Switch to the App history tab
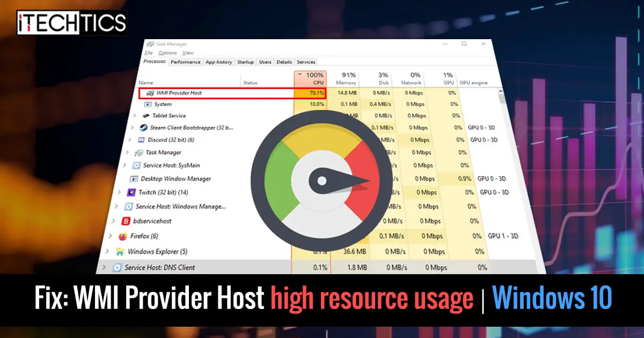The image size is (644, 338). click(x=219, y=62)
